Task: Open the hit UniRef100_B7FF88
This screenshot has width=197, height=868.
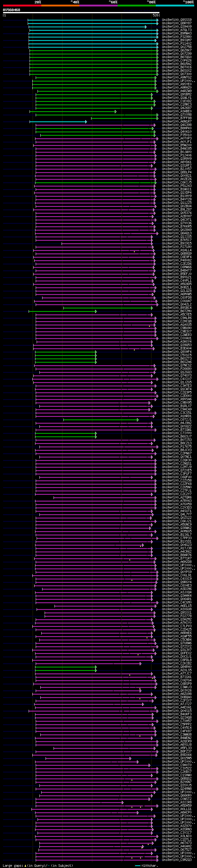Action: (177, 118)
